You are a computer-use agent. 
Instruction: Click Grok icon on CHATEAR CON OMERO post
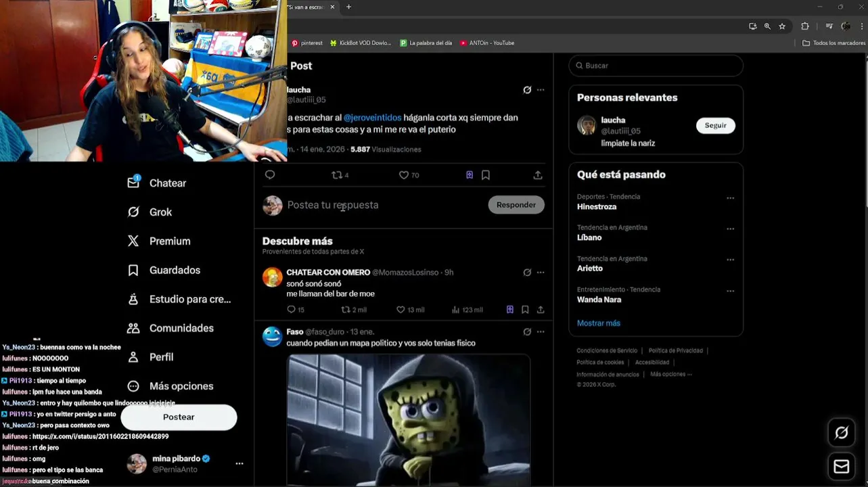pyautogui.click(x=527, y=273)
